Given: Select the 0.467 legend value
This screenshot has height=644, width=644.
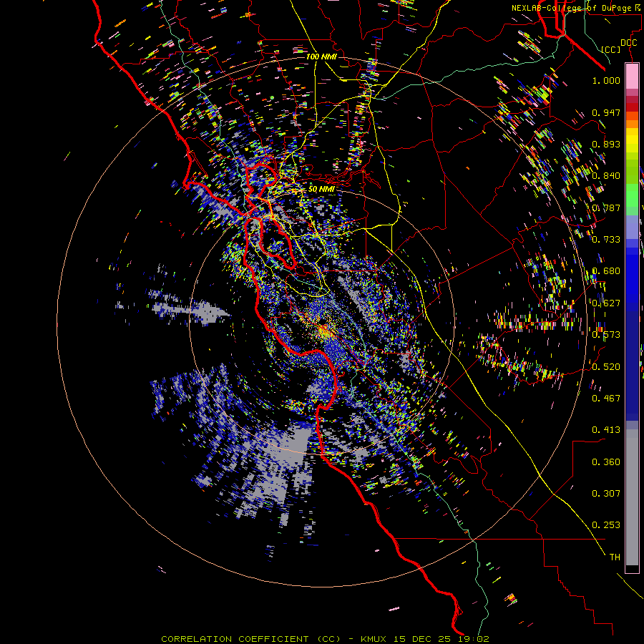Looking at the screenshot, I should tap(606, 399).
